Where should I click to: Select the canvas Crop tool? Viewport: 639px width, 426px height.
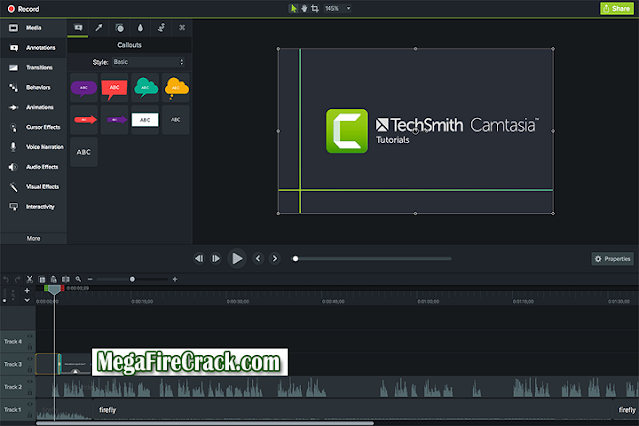pyautogui.click(x=315, y=8)
